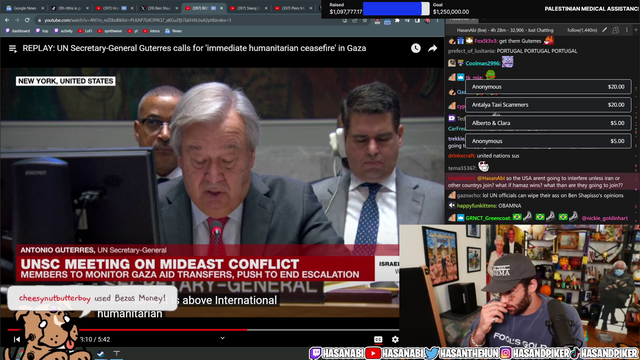The width and height of the screenshot is (640, 360).
Task: Open the activity bookmark
Action: click(63, 31)
